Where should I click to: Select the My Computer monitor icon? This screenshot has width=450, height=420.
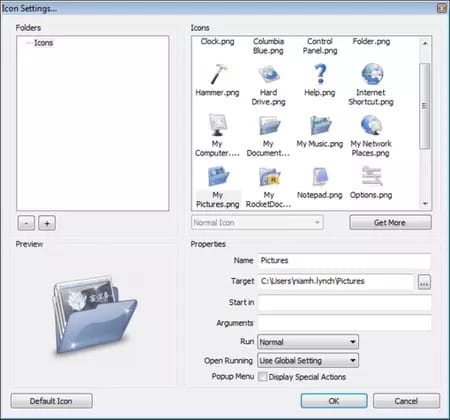click(217, 135)
